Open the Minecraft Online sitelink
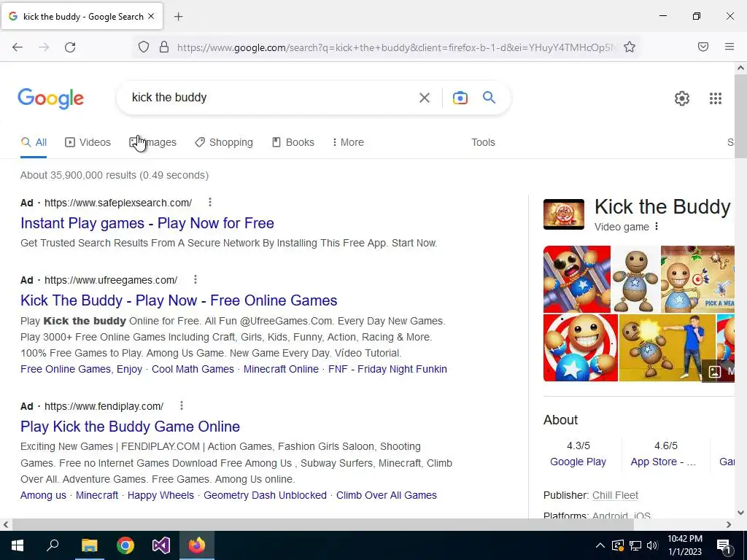Viewport: 747px width, 560px height. pos(281,369)
